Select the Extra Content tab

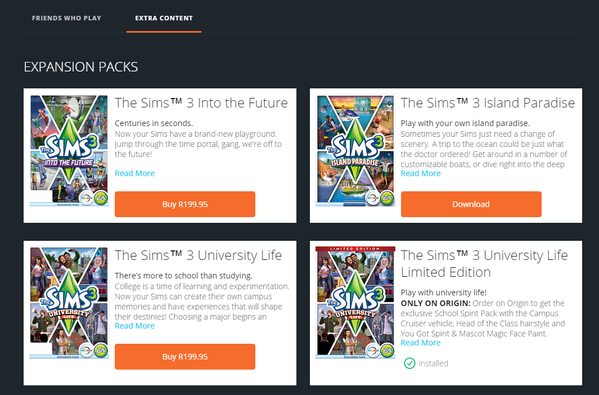[164, 18]
